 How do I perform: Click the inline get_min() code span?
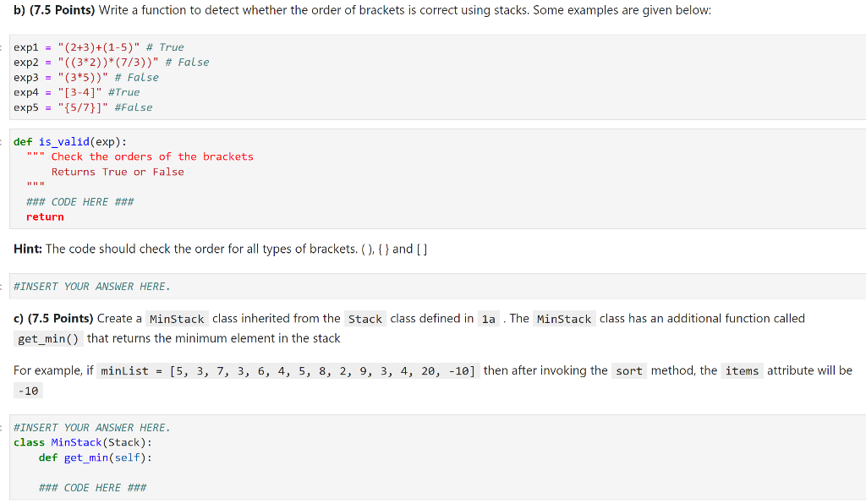[x=48, y=338]
